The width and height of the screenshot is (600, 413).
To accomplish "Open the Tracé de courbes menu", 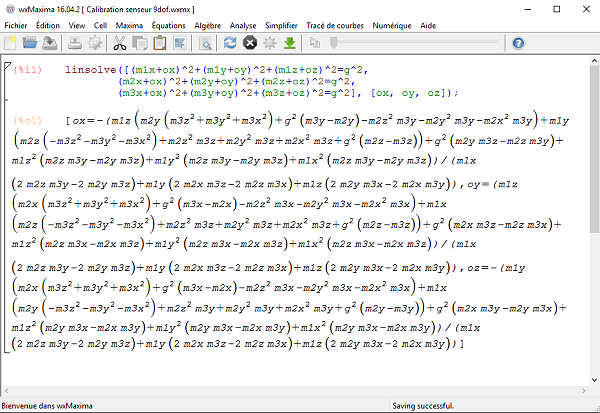I will point(335,26).
